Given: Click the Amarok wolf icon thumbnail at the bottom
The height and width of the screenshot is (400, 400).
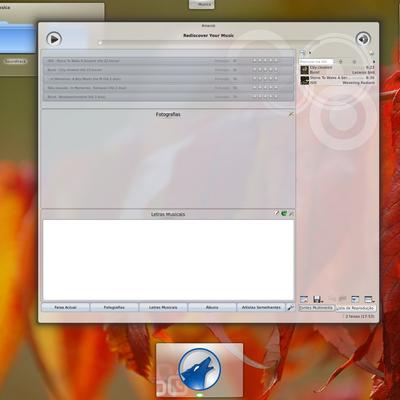Looking at the screenshot, I should pyautogui.click(x=200, y=369).
